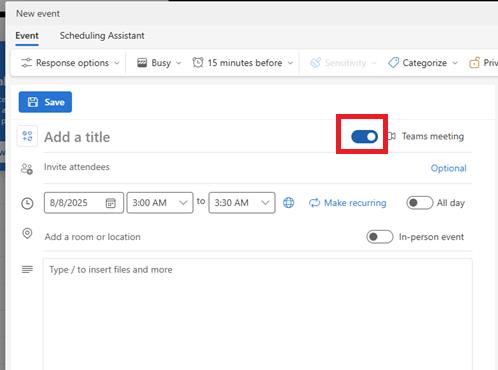Open the Busy status dropdown
Viewport: 498px width, 370px height.
(159, 63)
